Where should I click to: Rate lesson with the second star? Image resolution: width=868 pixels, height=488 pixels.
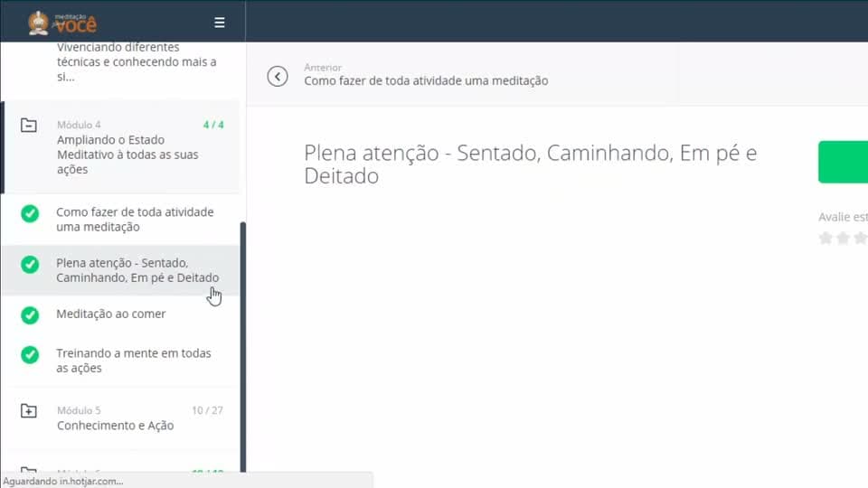[x=843, y=238]
